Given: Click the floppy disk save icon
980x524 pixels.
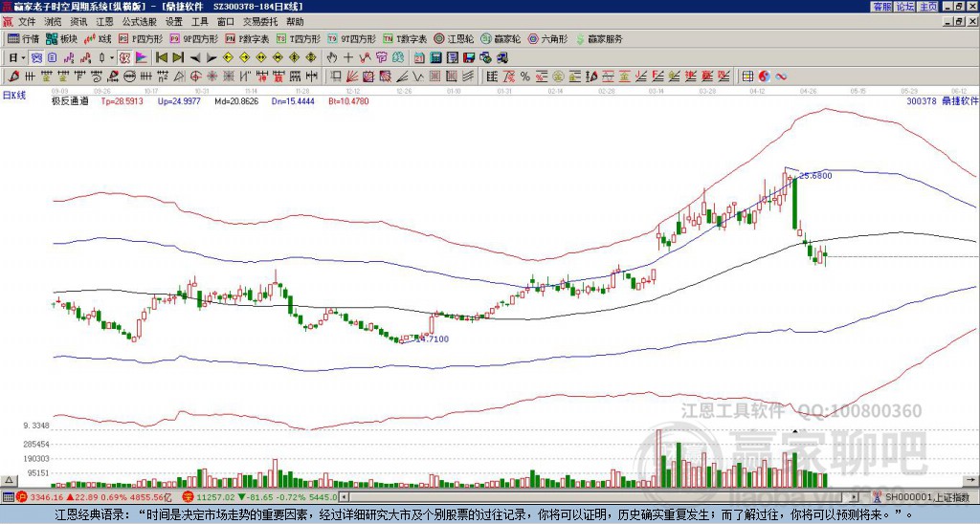Looking at the screenshot, I should point(469,58).
